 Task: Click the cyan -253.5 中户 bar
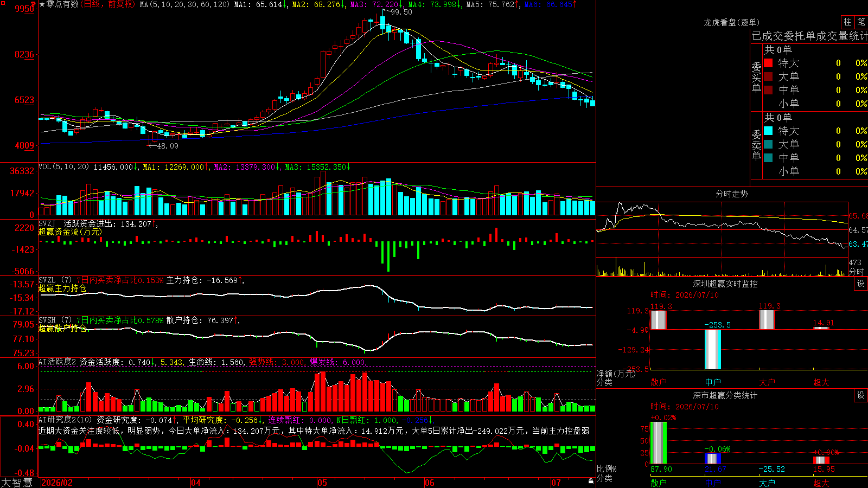tap(713, 349)
